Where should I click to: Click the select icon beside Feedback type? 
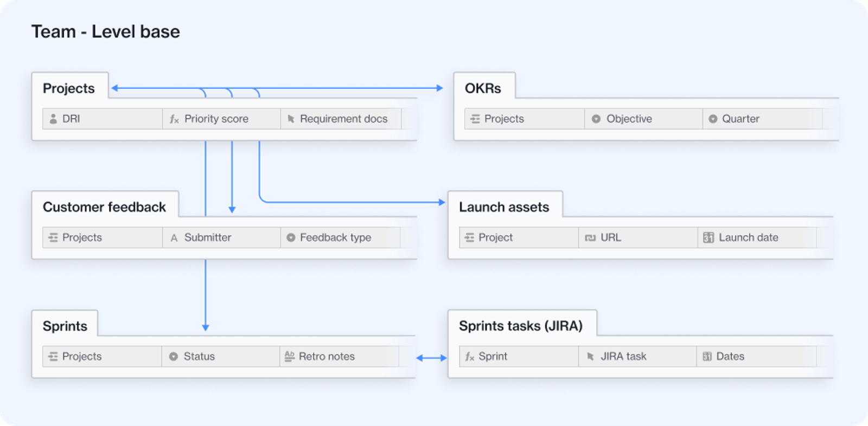(291, 237)
